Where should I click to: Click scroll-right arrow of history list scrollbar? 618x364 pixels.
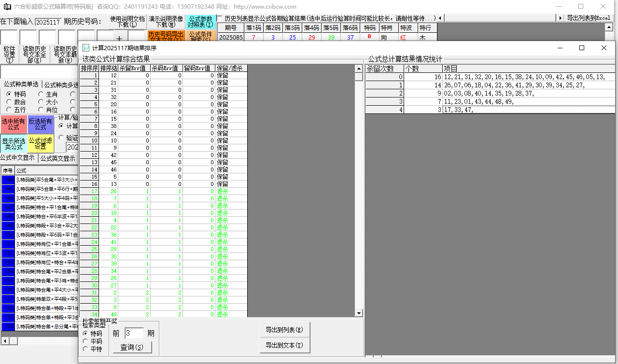point(560,18)
